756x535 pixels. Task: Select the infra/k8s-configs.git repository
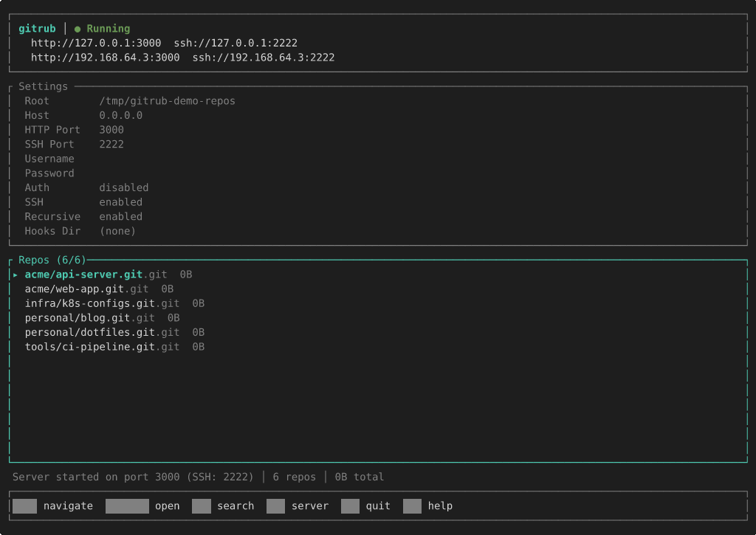102,303
